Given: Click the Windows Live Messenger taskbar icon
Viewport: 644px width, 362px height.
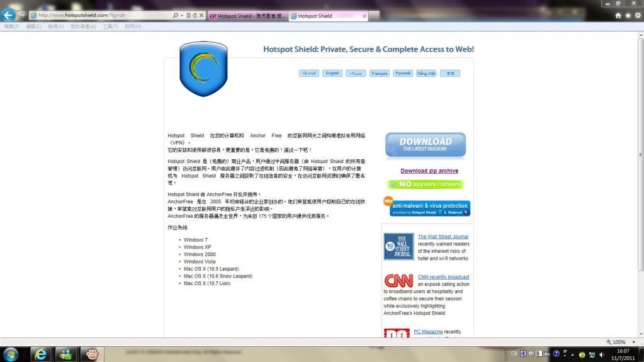Looking at the screenshot, I should pyautogui.click(x=65, y=354).
